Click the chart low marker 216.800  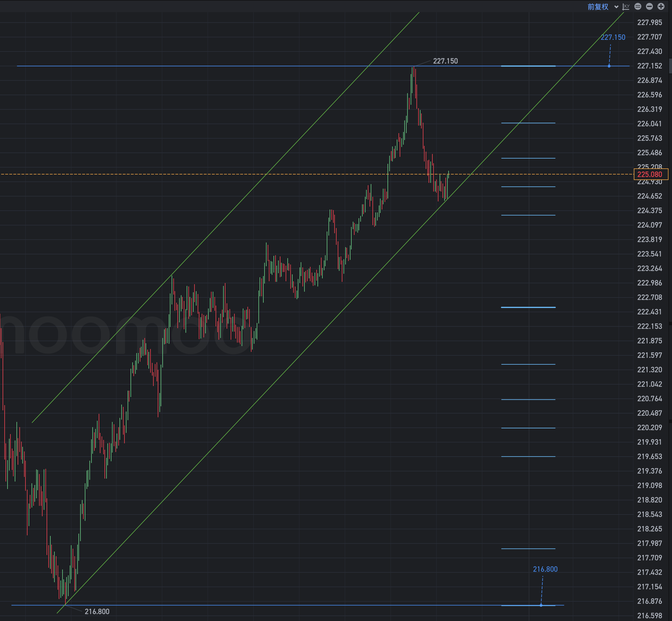[97, 611]
